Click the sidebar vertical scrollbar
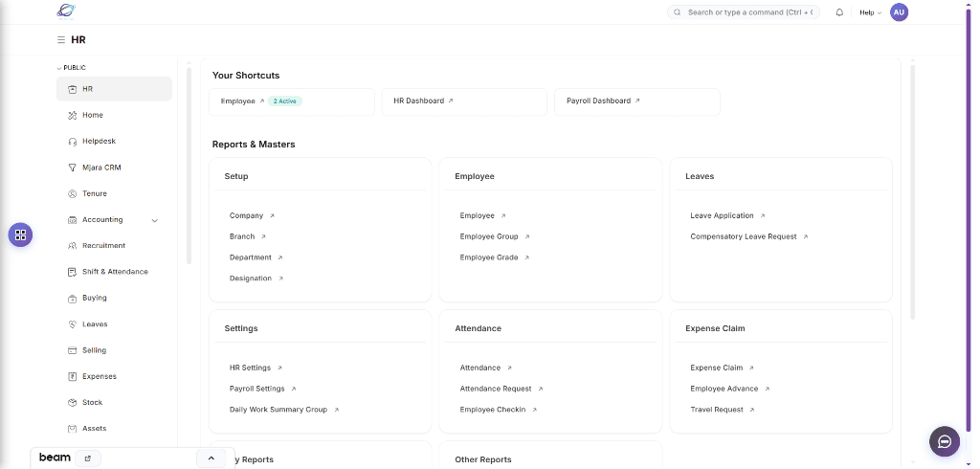The image size is (980, 469). click(189, 166)
